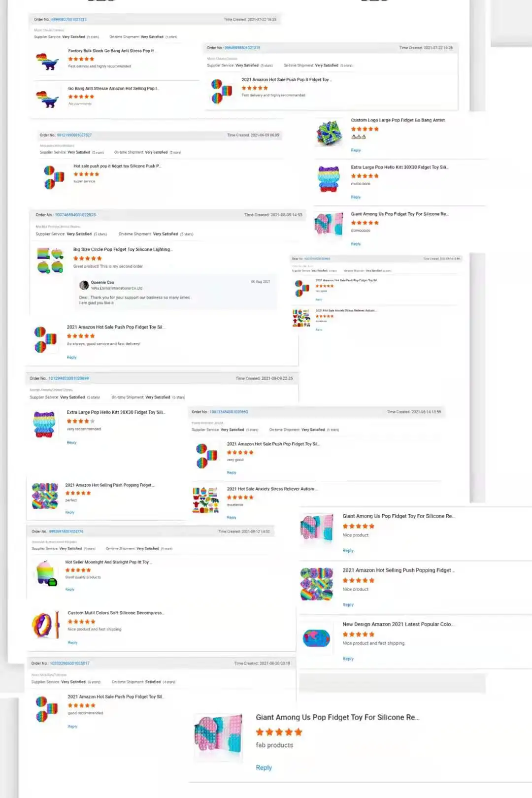
Task: Click 'Custom Mutil Colors Soft Silicone' product title
Action: (x=116, y=613)
